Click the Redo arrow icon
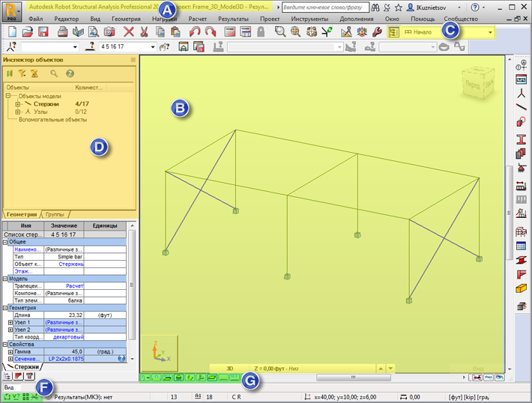532x403 pixels. tap(211, 32)
